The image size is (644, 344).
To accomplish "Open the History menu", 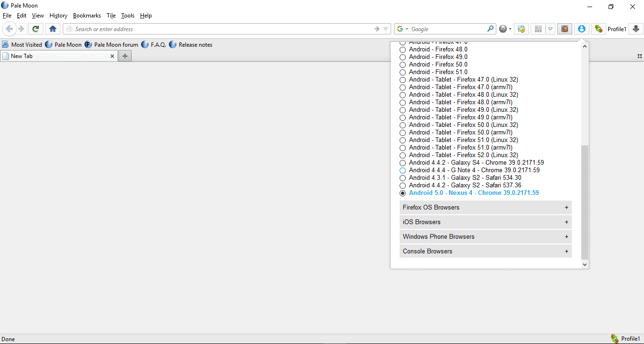I will click(x=59, y=16).
